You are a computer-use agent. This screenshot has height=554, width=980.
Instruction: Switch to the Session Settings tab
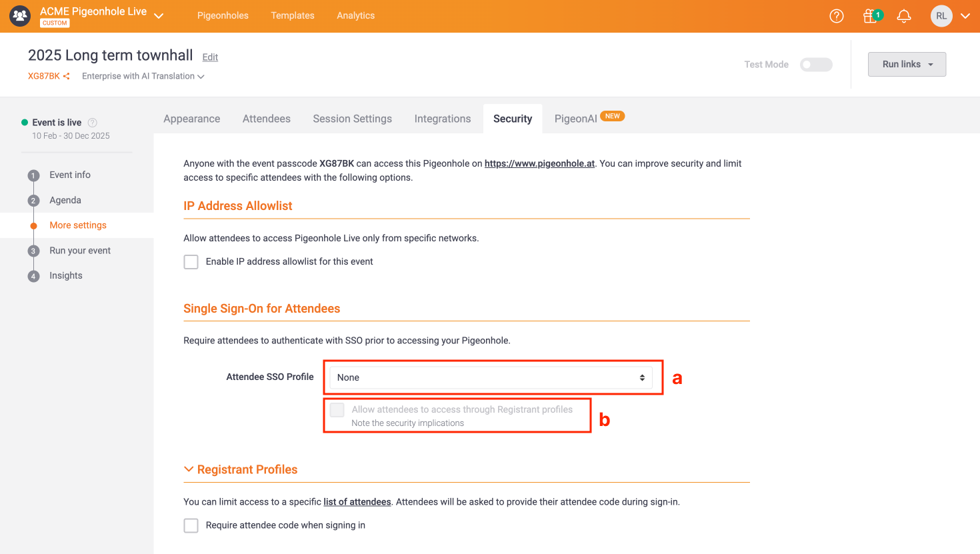click(x=353, y=119)
